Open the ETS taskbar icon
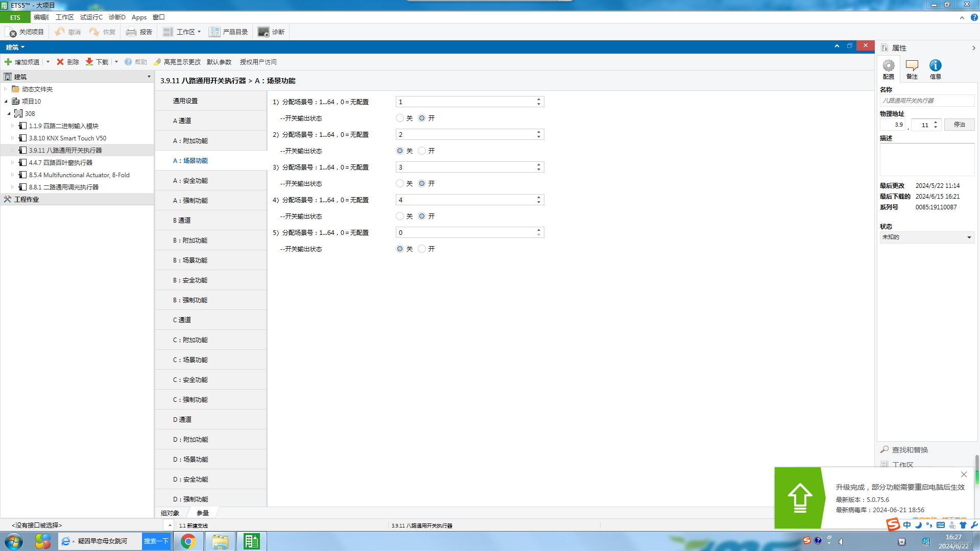The height and width of the screenshot is (551, 980). click(x=251, y=541)
